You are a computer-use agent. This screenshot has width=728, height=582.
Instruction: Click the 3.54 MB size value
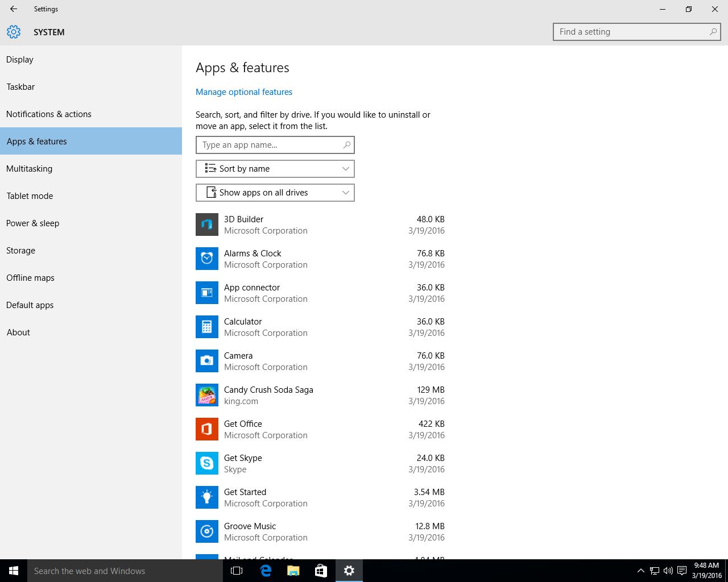[x=429, y=492]
